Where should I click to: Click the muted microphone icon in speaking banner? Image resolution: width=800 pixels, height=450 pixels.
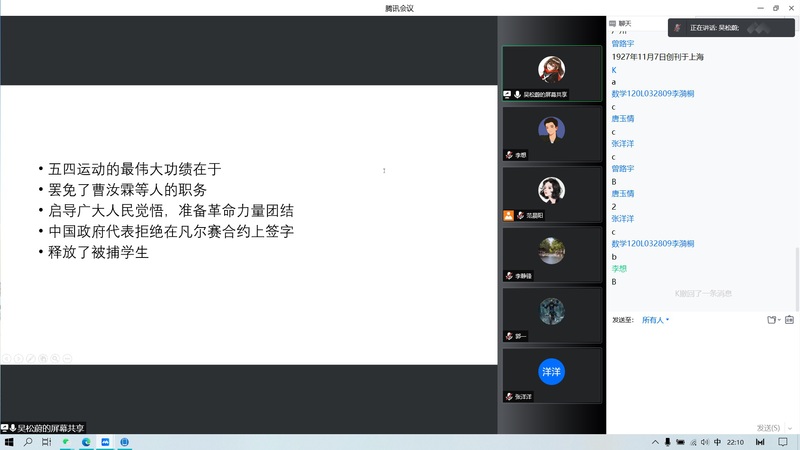pyautogui.click(x=677, y=27)
